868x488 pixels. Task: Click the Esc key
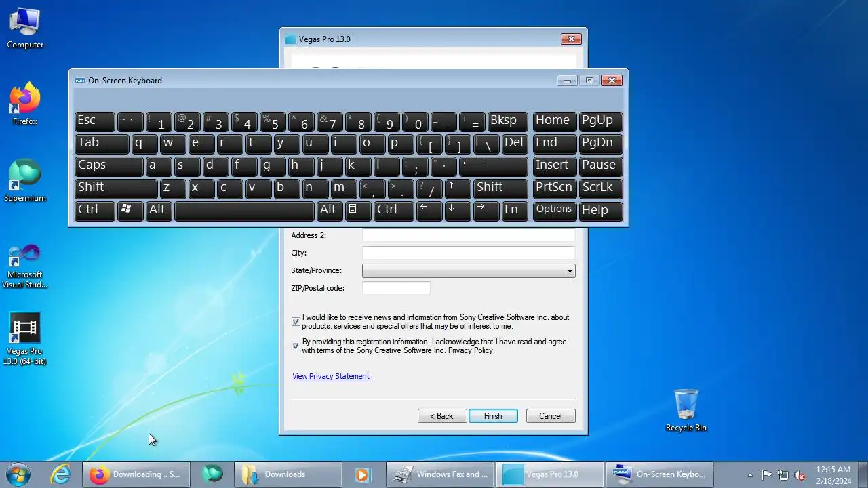94,121
